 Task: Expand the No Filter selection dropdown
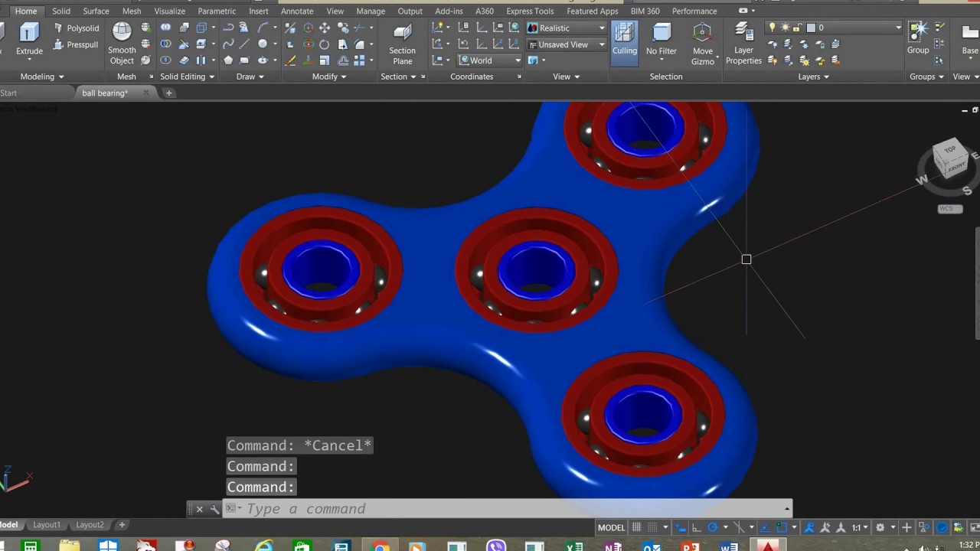coord(661,59)
